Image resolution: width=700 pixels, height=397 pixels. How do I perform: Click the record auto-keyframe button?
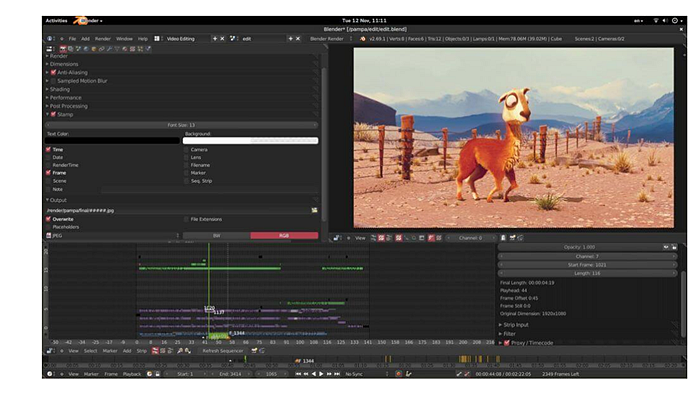tap(398, 374)
